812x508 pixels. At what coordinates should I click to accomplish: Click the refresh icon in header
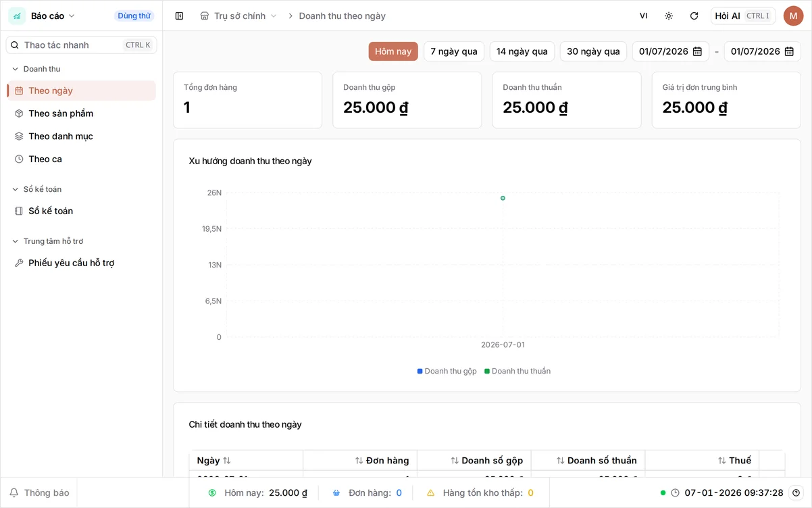694,16
